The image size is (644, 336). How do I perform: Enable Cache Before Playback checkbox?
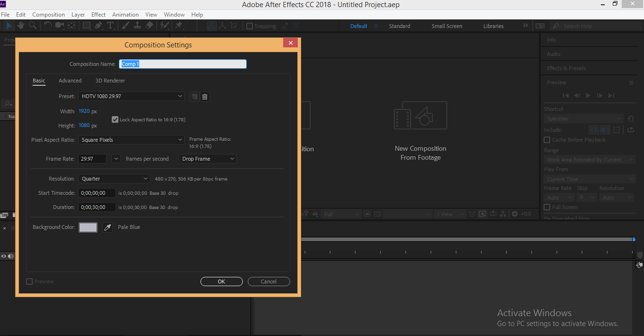pos(547,140)
